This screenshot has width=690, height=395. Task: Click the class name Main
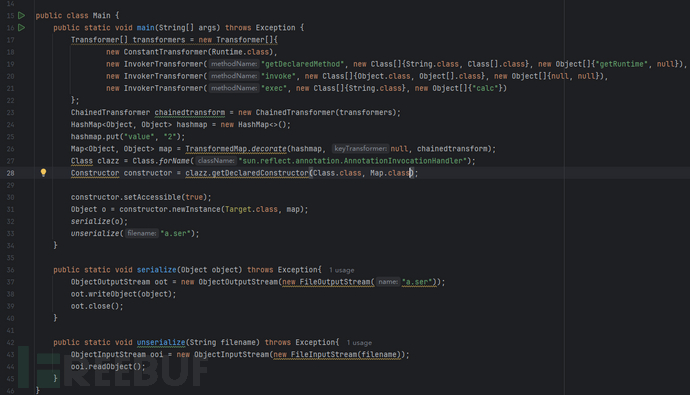(x=102, y=15)
